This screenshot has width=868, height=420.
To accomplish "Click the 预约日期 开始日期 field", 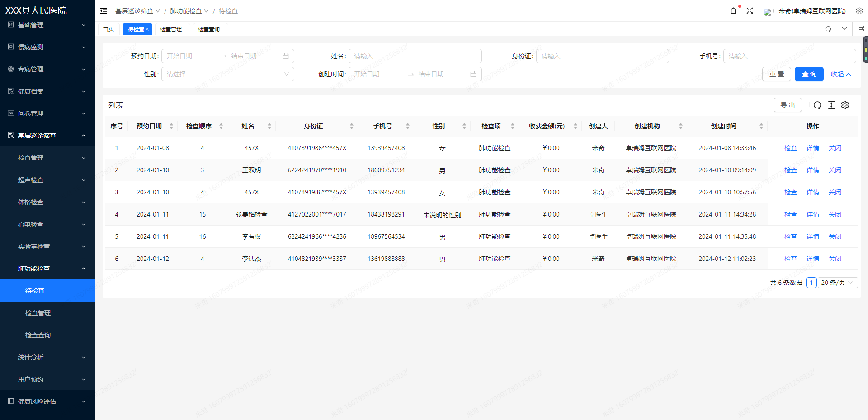I will click(x=190, y=56).
